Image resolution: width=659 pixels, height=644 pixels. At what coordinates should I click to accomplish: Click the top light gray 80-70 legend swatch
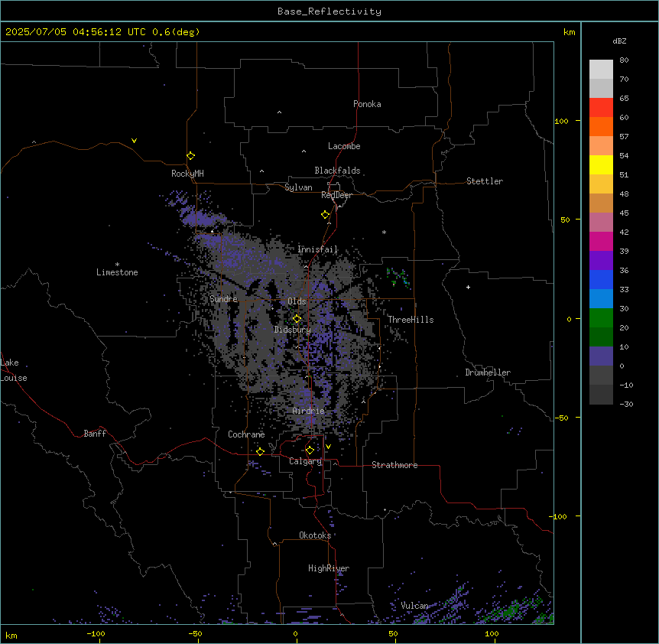(x=601, y=70)
